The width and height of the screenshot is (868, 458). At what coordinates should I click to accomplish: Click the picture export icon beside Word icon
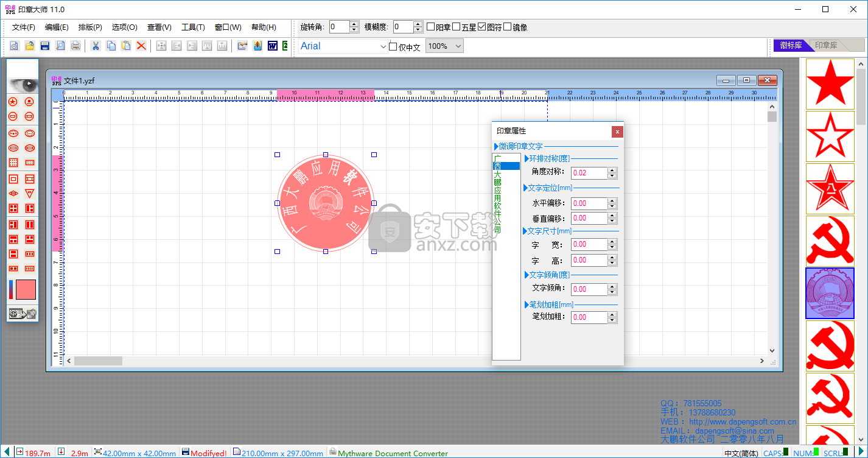[257, 46]
